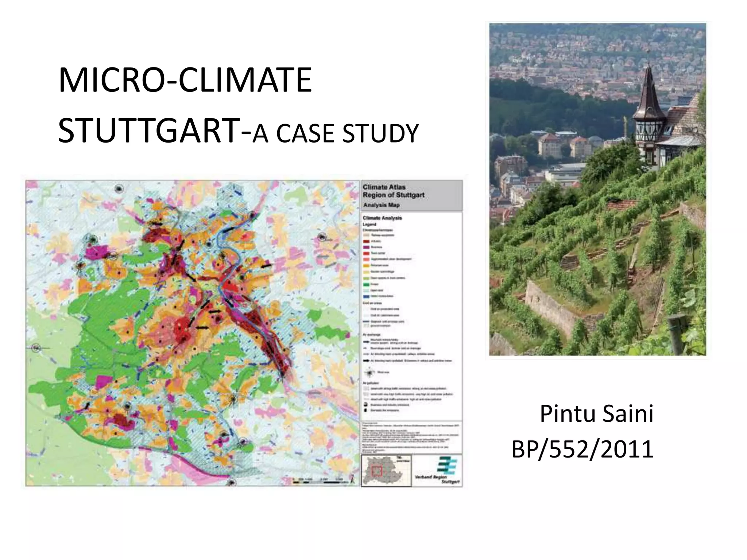Screen dimensions: 747x560
Task: Click the Analysis Map label in the legend
Action: click(x=381, y=205)
